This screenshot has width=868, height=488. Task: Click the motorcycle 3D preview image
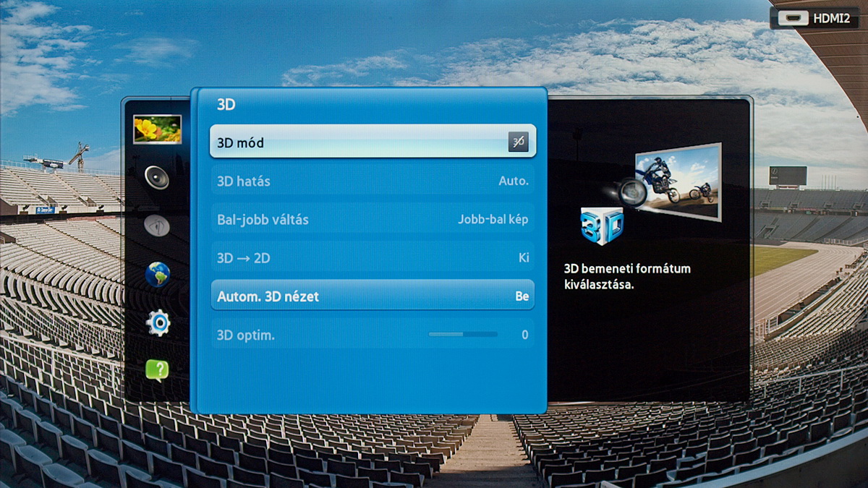click(677, 181)
